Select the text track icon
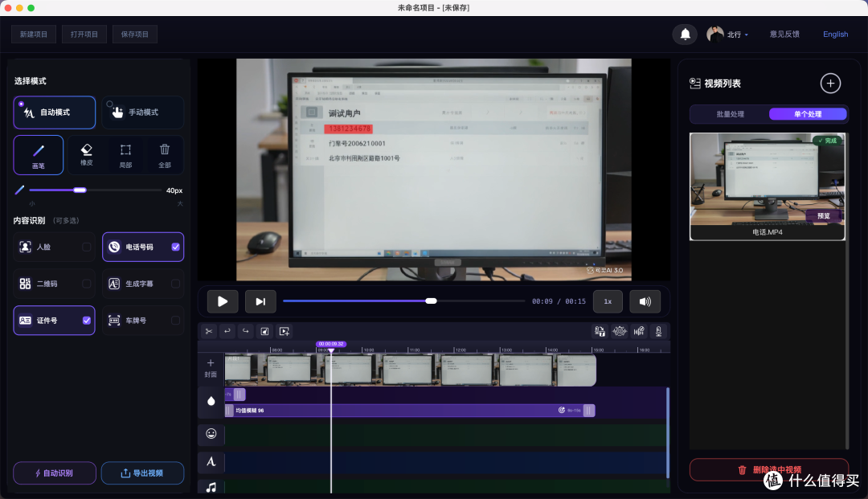This screenshot has height=499, width=868. (x=211, y=461)
